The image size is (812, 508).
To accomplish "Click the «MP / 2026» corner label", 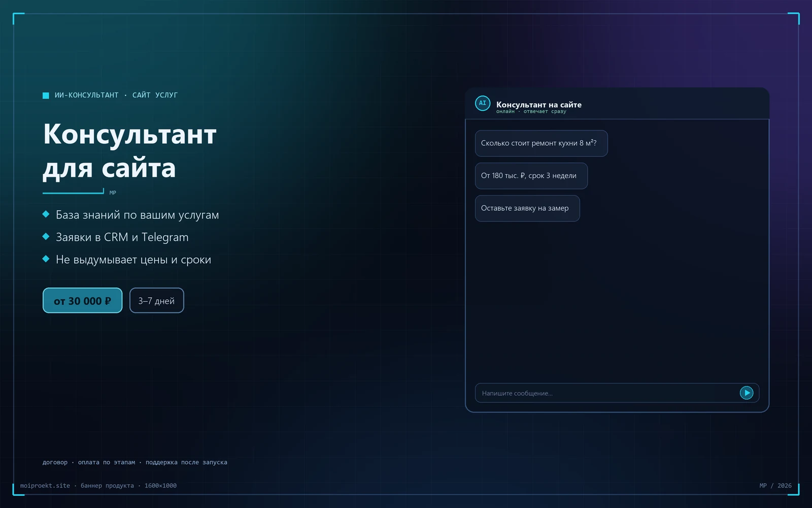I will pos(775,486).
